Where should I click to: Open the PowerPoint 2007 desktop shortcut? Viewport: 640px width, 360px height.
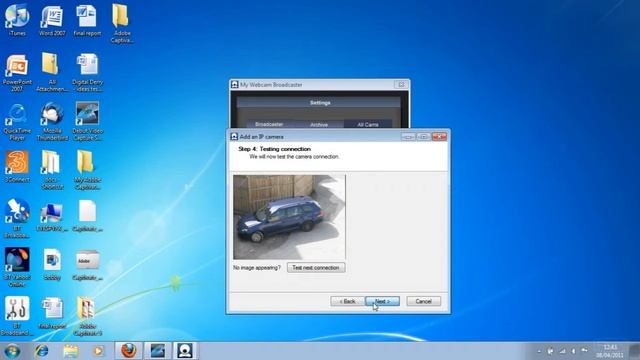click(x=17, y=73)
